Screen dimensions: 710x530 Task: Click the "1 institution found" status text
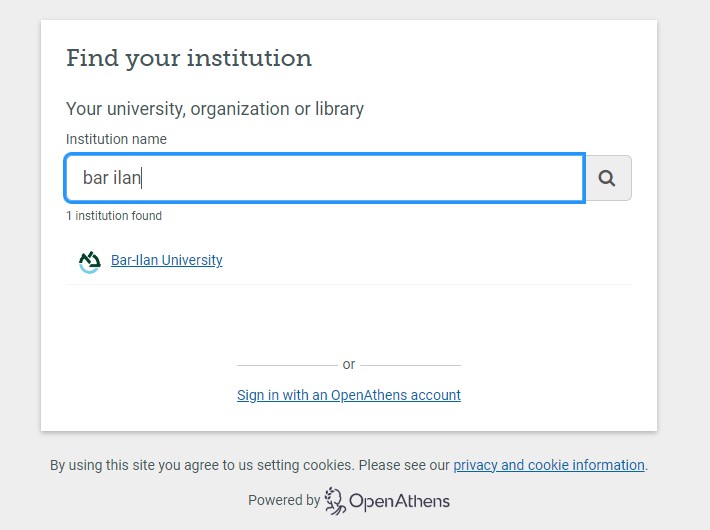click(113, 216)
